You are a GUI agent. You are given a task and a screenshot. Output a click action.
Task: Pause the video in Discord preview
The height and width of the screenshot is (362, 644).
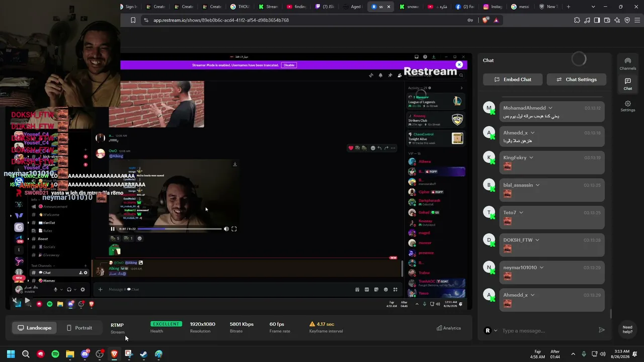click(113, 229)
